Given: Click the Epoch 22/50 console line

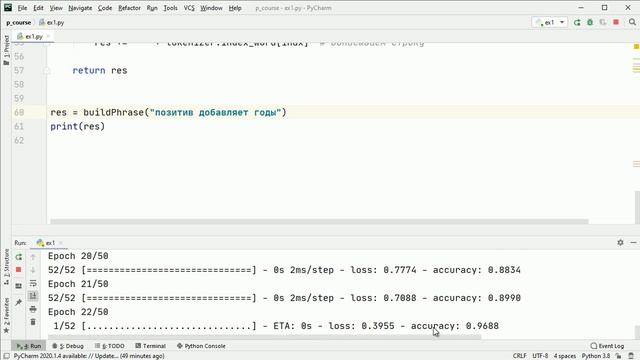Looking at the screenshot, I should pyautogui.click(x=78, y=312).
